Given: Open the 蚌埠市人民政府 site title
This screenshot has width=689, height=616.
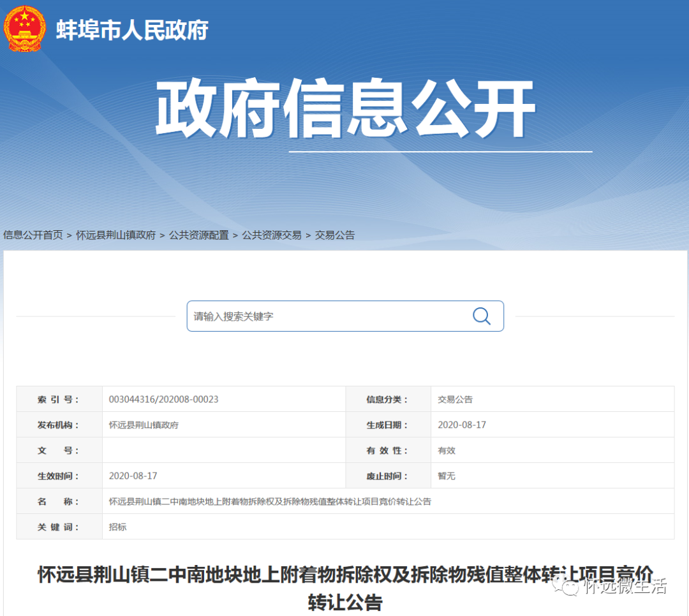Looking at the screenshot, I should [x=132, y=30].
